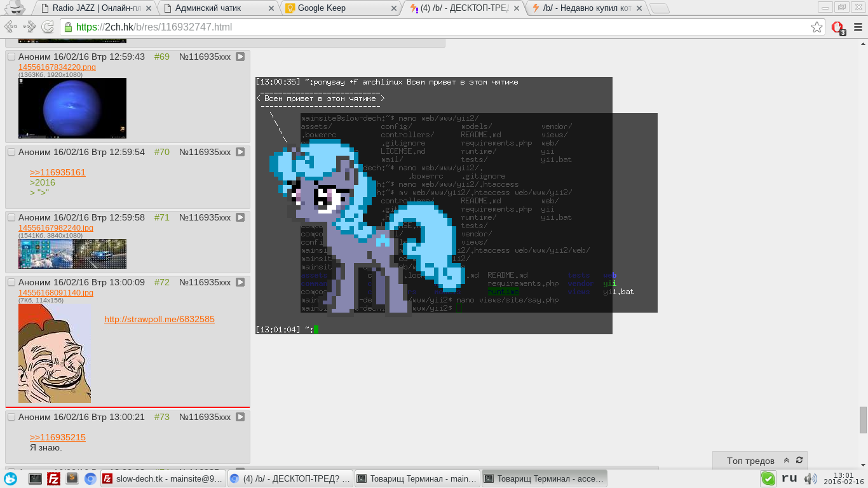Image resolution: width=868 pixels, height=488 pixels.
Task: Close the Админский чатик tab
Action: (271, 8)
